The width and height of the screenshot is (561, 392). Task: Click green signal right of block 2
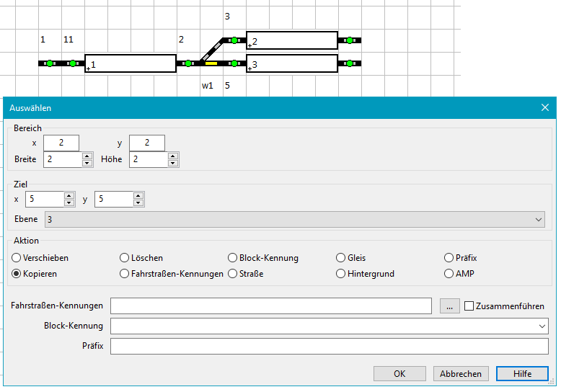tap(350, 40)
